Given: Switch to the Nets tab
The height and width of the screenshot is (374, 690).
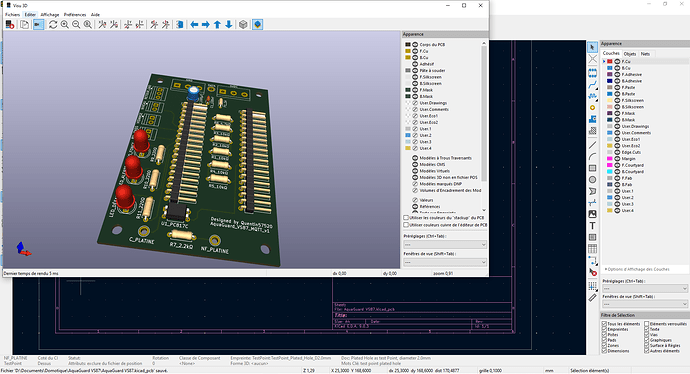Looking at the screenshot, I should 645,54.
